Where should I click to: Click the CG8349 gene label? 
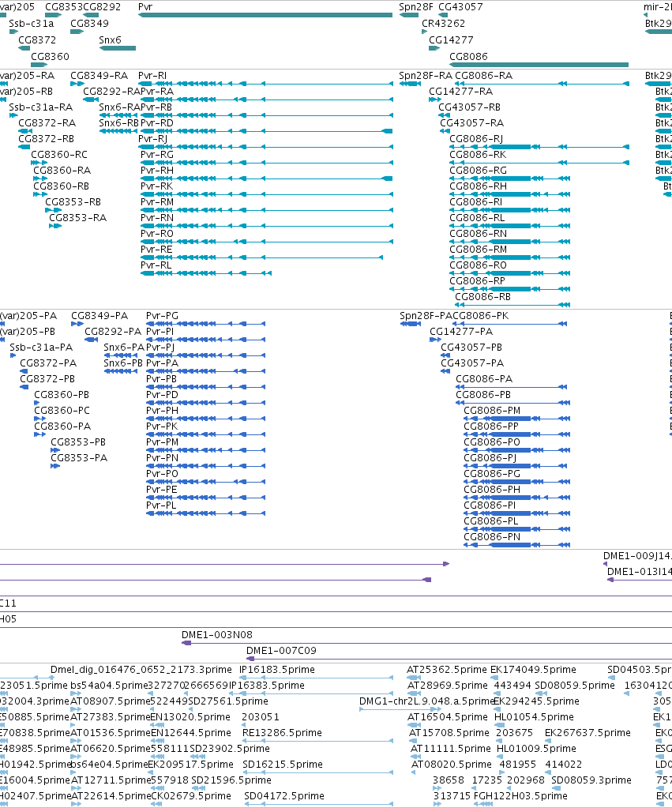click(90, 23)
